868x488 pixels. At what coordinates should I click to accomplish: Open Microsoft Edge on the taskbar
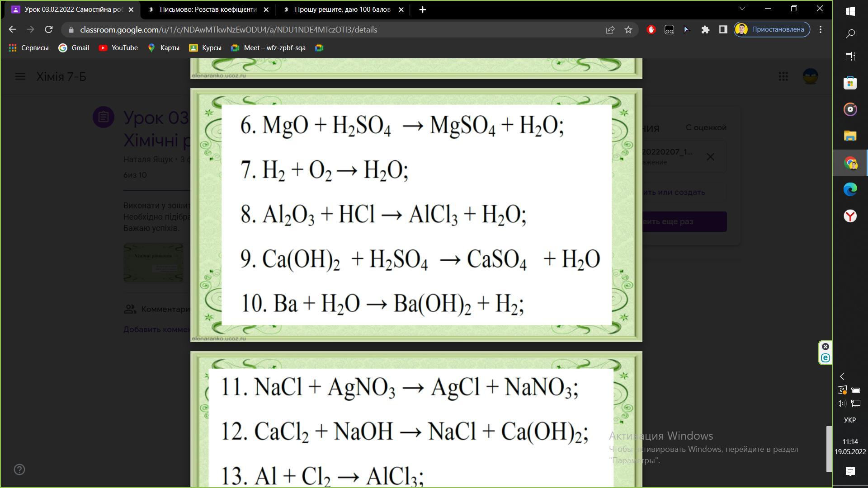(x=850, y=189)
